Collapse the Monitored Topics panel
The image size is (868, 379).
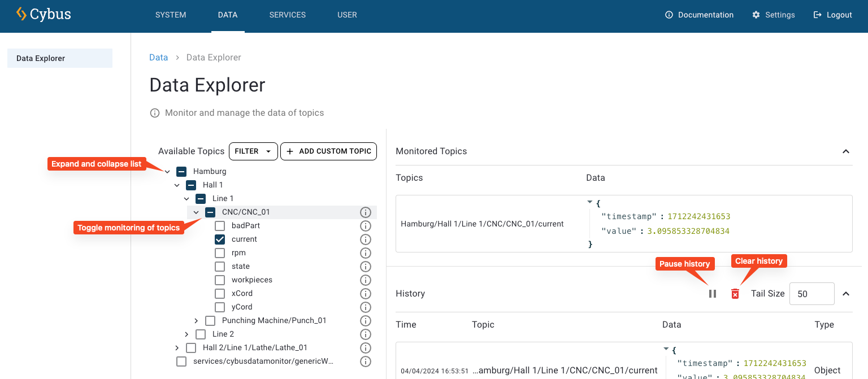(846, 151)
